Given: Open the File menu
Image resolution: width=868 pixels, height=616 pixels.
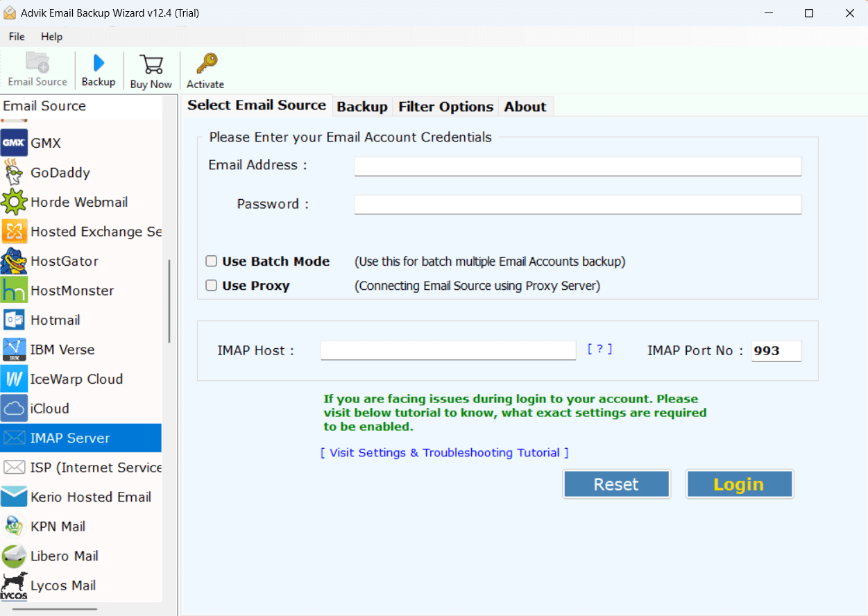Looking at the screenshot, I should tap(17, 37).
